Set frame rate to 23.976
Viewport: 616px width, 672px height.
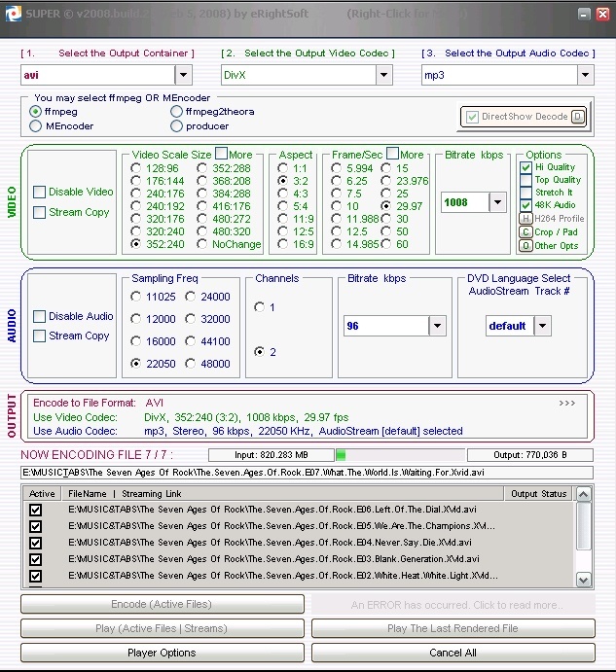point(386,181)
